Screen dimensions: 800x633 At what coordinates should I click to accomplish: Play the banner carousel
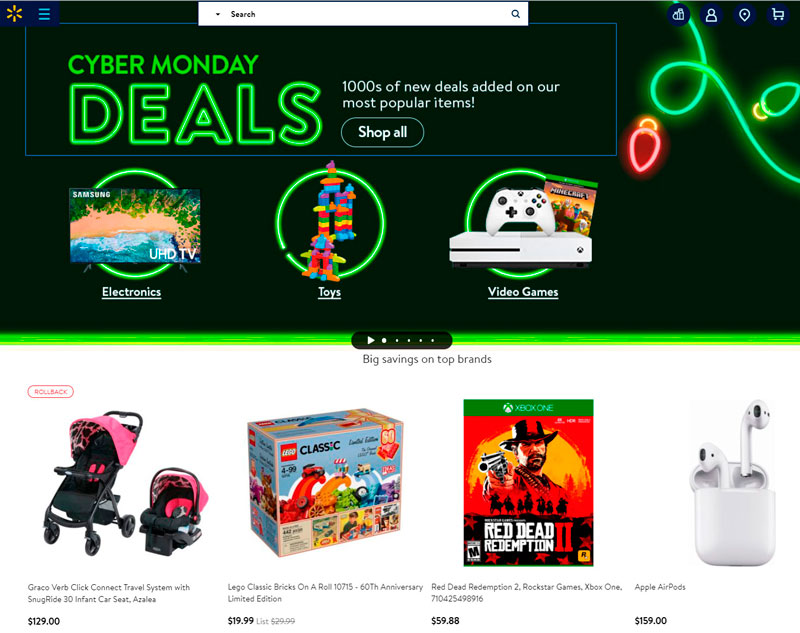pos(371,340)
